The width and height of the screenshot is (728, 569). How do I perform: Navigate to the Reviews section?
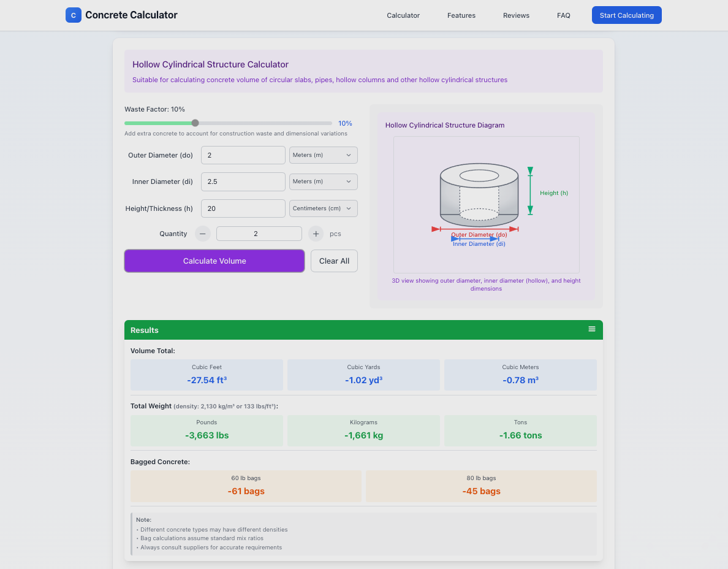[x=516, y=15]
